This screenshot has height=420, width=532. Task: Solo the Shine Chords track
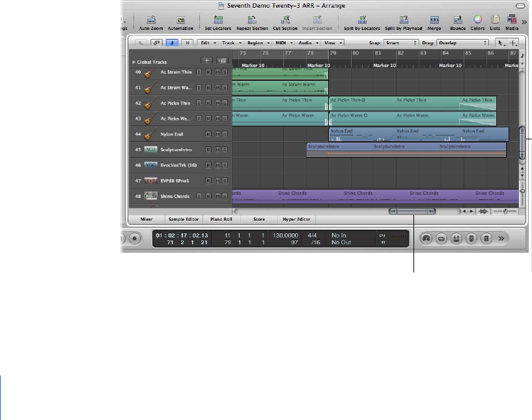pos(225,196)
